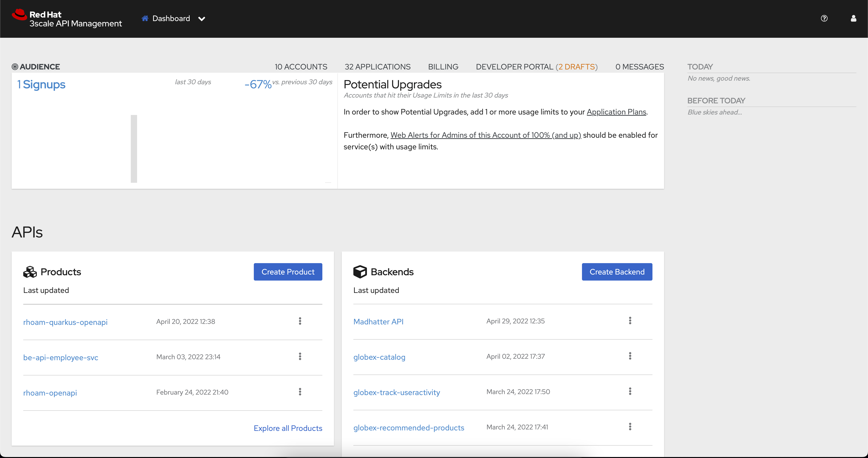
Task: Follow the Application Plans link
Action: (x=616, y=112)
